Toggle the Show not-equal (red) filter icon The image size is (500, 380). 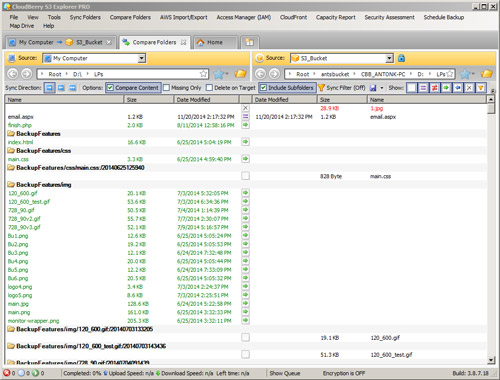click(435, 88)
